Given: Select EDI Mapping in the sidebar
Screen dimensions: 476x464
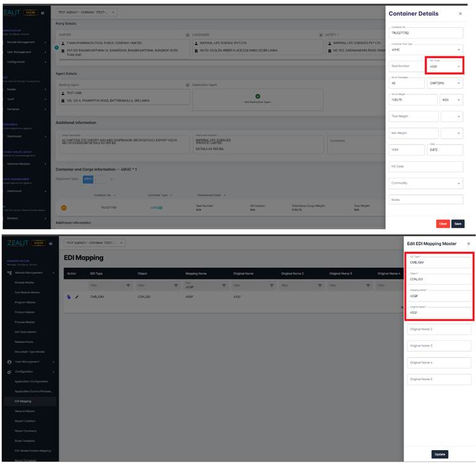Looking at the screenshot, I should click(x=23, y=401).
